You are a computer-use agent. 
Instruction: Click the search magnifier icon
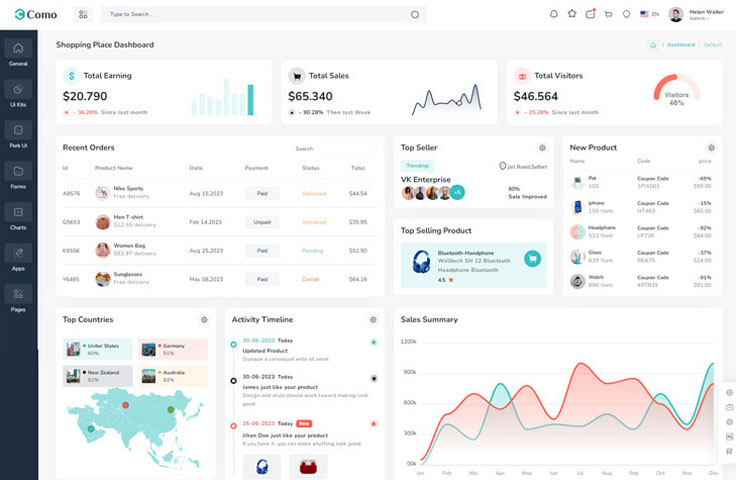(415, 15)
